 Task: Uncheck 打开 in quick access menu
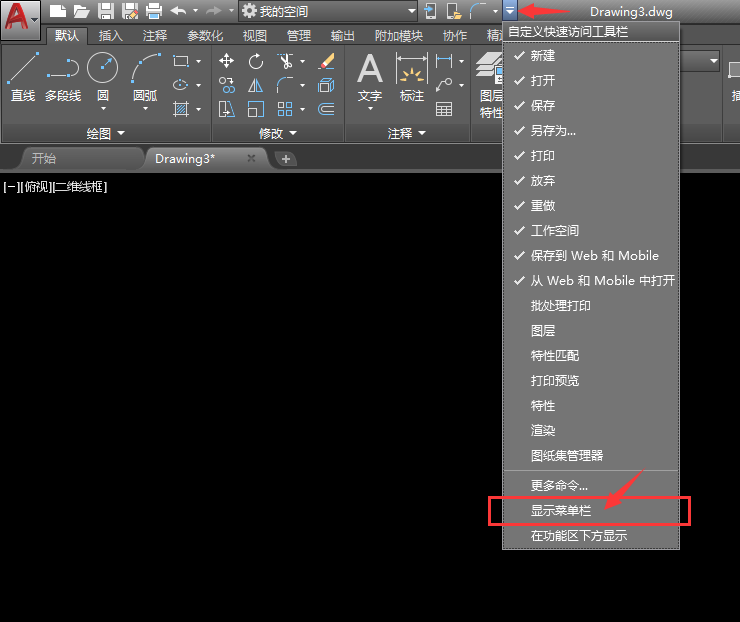[591, 81]
